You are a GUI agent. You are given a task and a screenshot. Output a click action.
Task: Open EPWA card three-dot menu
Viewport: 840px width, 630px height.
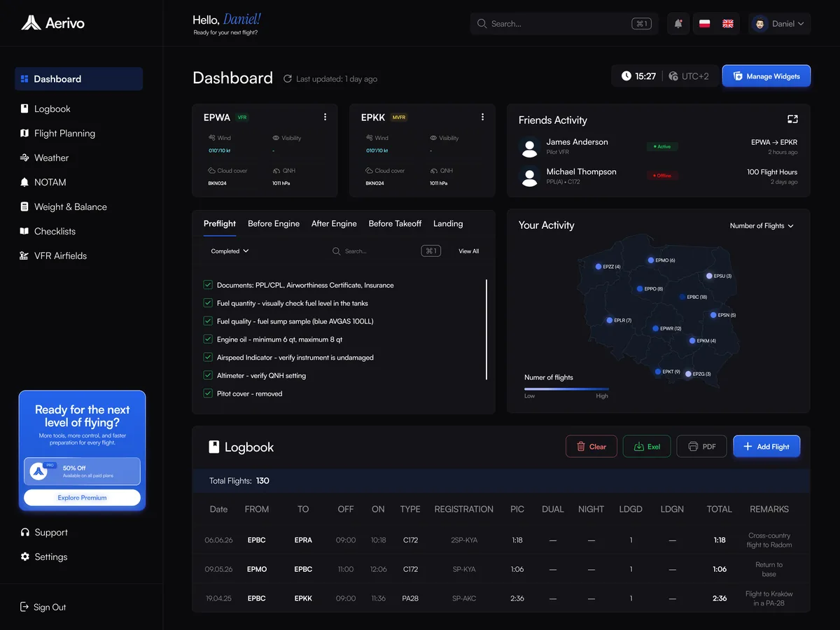point(325,117)
